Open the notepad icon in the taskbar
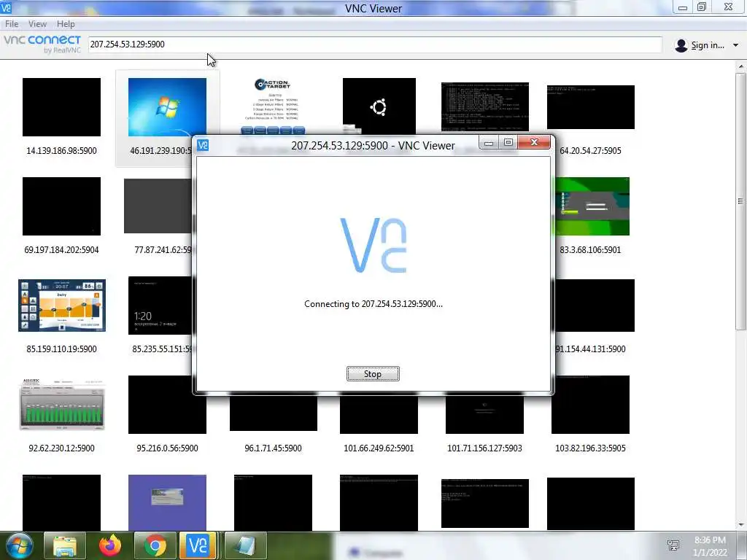Viewport: 747px width, 560px height. [x=245, y=545]
